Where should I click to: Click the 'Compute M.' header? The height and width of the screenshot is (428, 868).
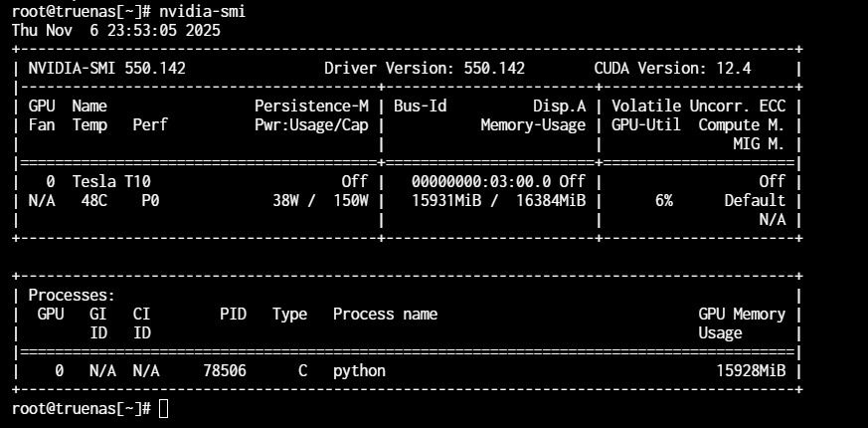(x=742, y=125)
